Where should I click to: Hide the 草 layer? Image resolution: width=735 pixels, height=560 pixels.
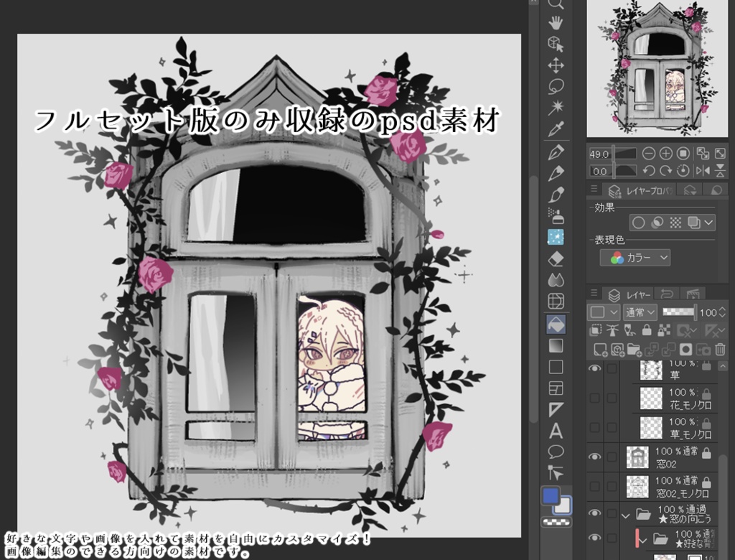pos(594,368)
